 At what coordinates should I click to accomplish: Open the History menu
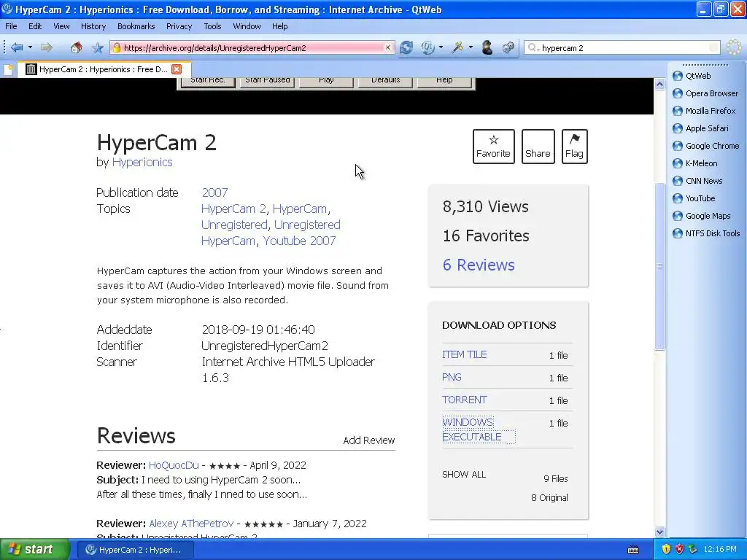(x=93, y=26)
